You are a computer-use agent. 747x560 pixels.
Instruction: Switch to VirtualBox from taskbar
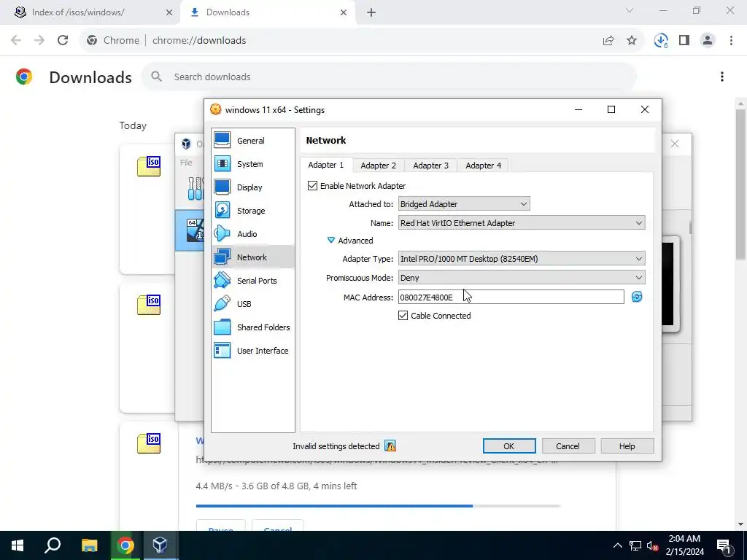160,545
